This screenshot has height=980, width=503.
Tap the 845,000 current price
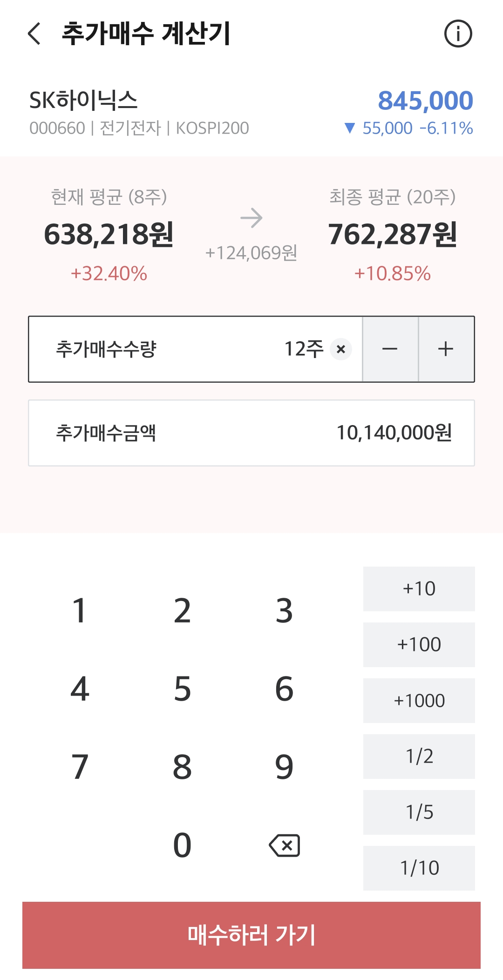426,101
